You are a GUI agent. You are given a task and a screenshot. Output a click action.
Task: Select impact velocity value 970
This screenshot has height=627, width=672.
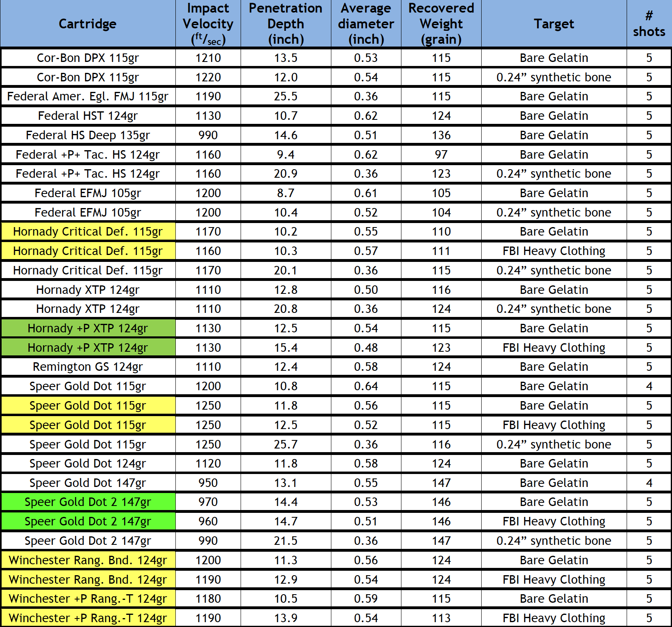click(208, 502)
